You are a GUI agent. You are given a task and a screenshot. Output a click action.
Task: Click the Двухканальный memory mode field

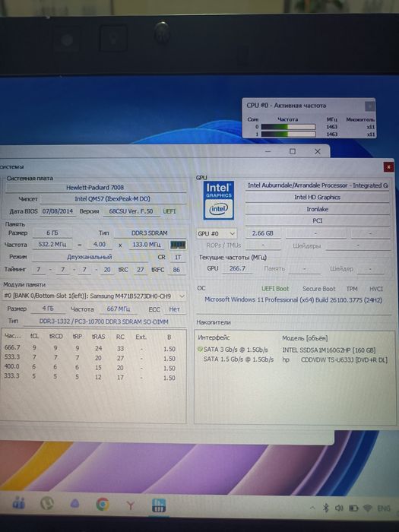click(90, 257)
